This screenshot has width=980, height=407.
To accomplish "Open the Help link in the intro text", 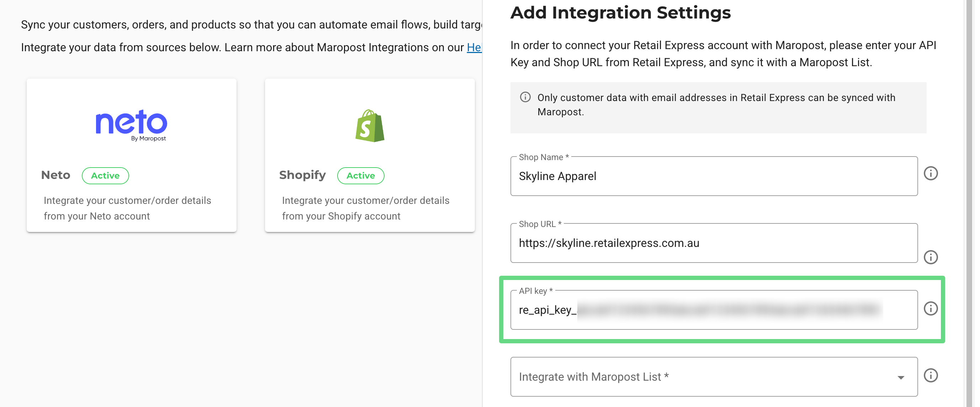I will coord(474,48).
